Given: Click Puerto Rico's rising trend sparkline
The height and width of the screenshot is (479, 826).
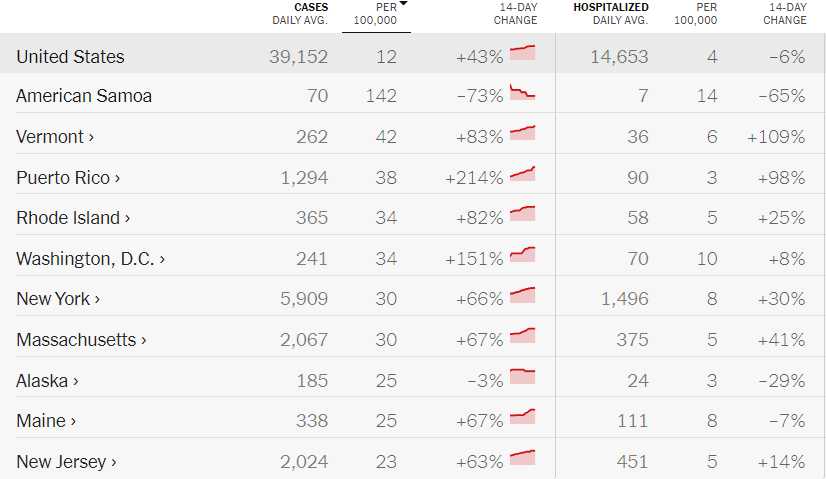Looking at the screenshot, I should click(x=522, y=174).
